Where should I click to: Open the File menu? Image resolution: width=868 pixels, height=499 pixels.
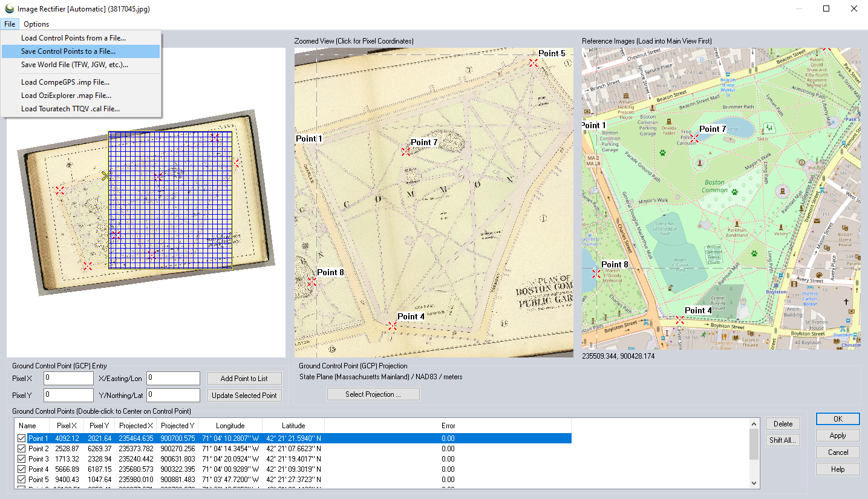coord(10,24)
